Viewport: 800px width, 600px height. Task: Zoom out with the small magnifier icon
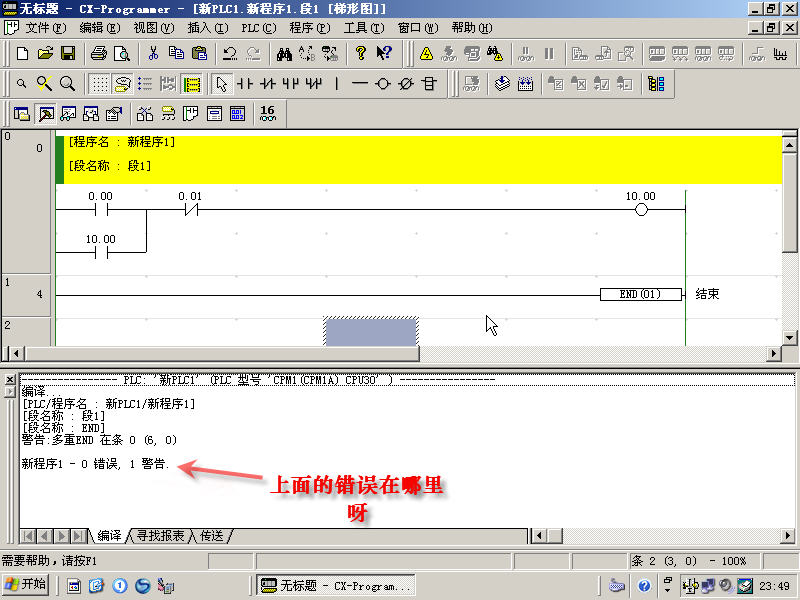[x=21, y=84]
